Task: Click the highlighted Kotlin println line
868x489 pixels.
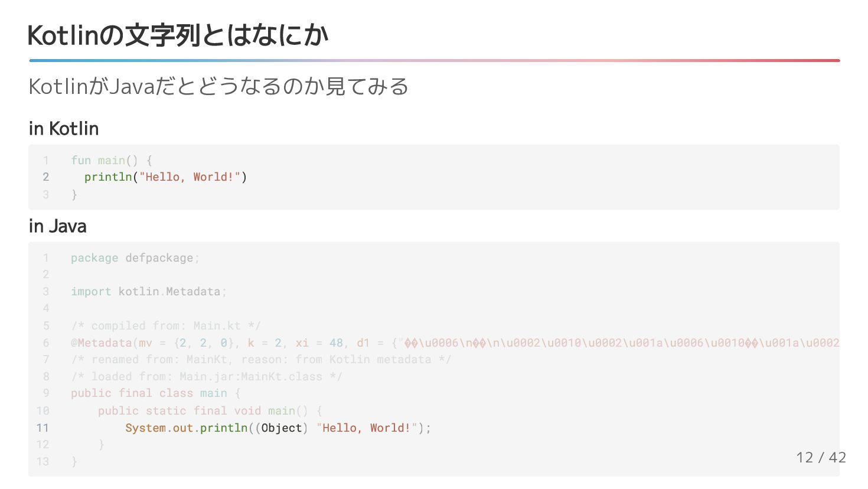Action: tap(165, 177)
